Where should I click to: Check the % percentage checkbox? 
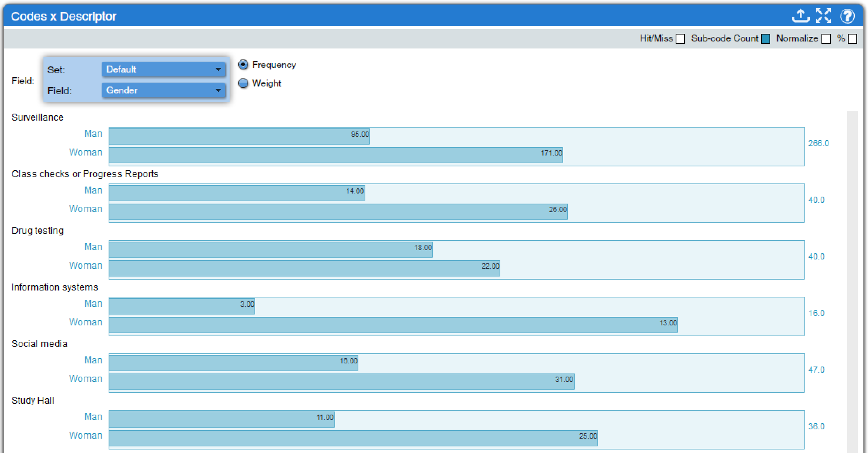(x=852, y=39)
